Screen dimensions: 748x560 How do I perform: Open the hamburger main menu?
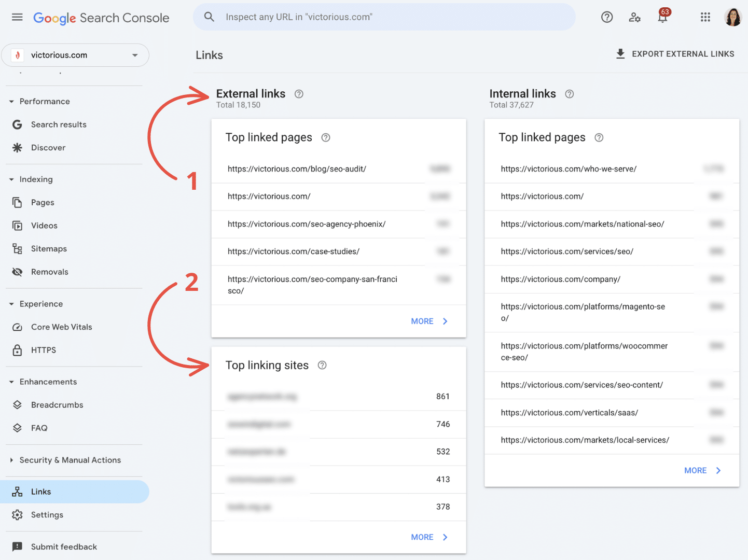point(17,17)
